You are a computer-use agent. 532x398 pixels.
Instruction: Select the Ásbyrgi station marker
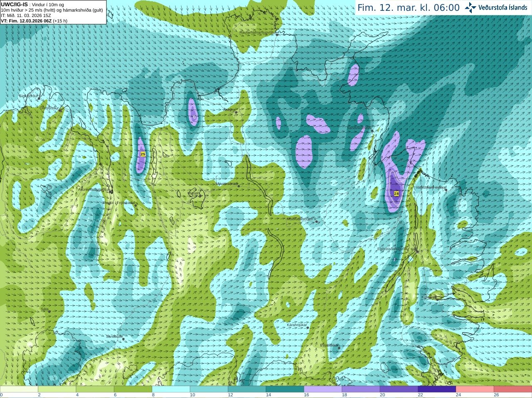coord(236,112)
